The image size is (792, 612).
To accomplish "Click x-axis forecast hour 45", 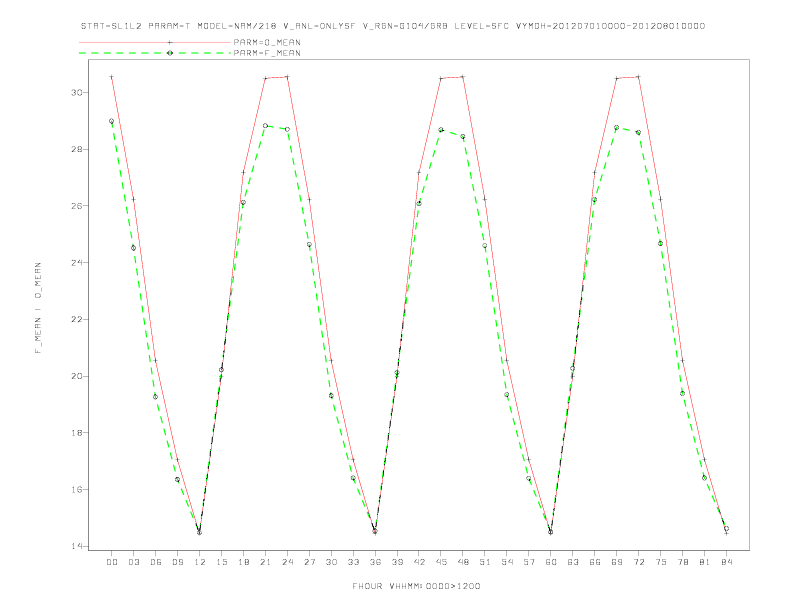I will (x=441, y=562).
